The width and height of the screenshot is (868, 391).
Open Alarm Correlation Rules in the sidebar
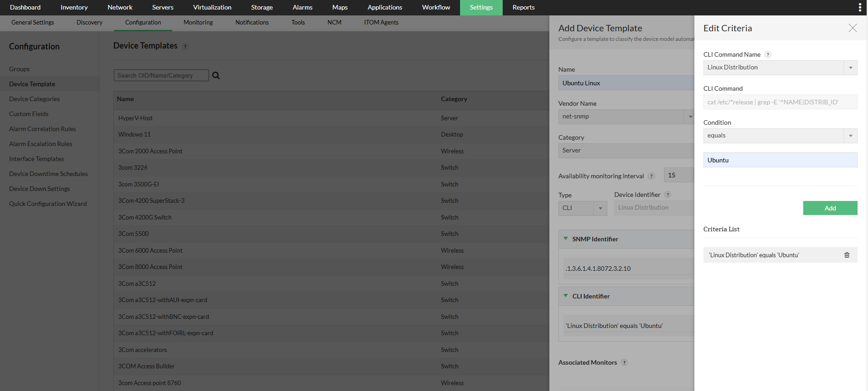pyautogui.click(x=43, y=129)
